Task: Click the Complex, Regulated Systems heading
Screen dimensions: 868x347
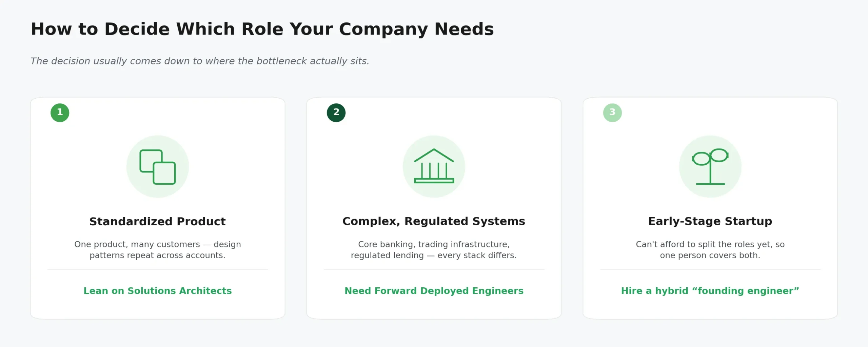Action: tap(434, 221)
